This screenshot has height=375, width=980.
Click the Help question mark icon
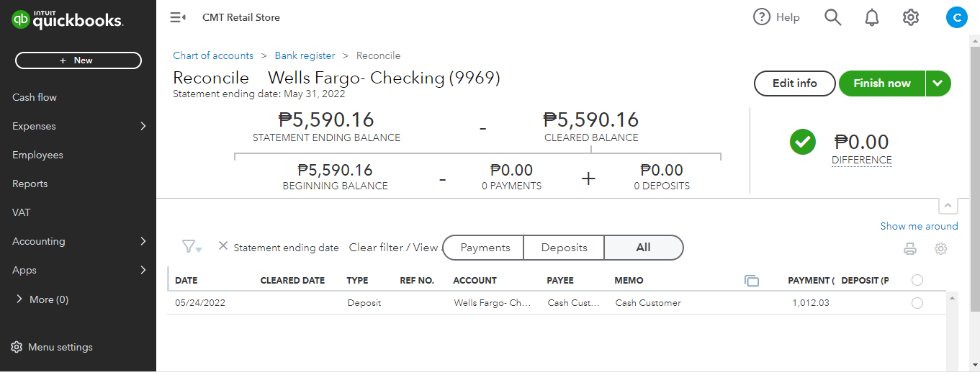[762, 17]
